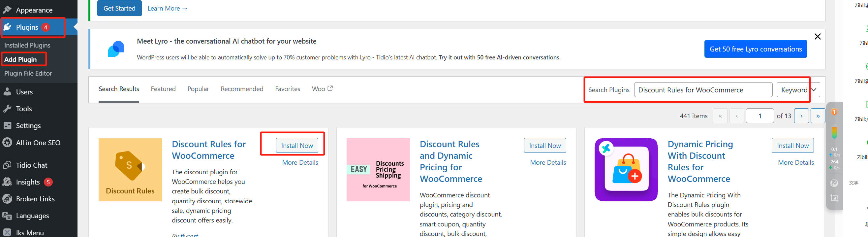868x237 pixels.
Task: Click the current page number field
Action: [760, 116]
